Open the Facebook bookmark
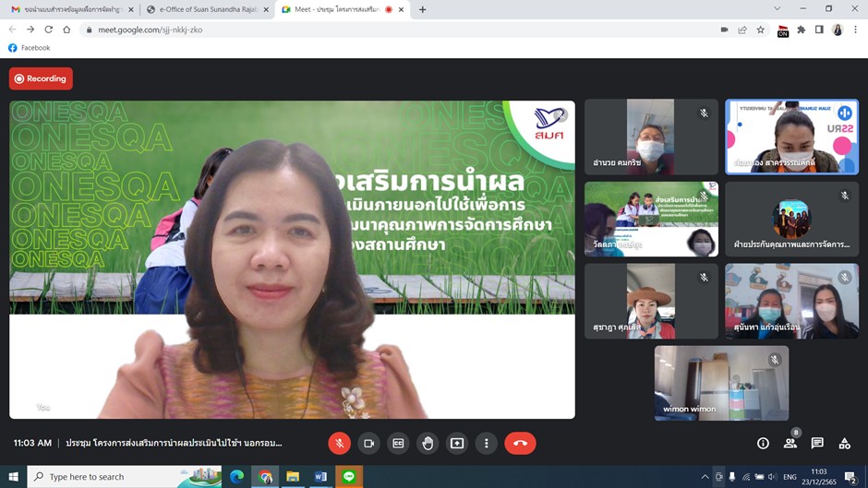The image size is (868, 488). [x=30, y=48]
